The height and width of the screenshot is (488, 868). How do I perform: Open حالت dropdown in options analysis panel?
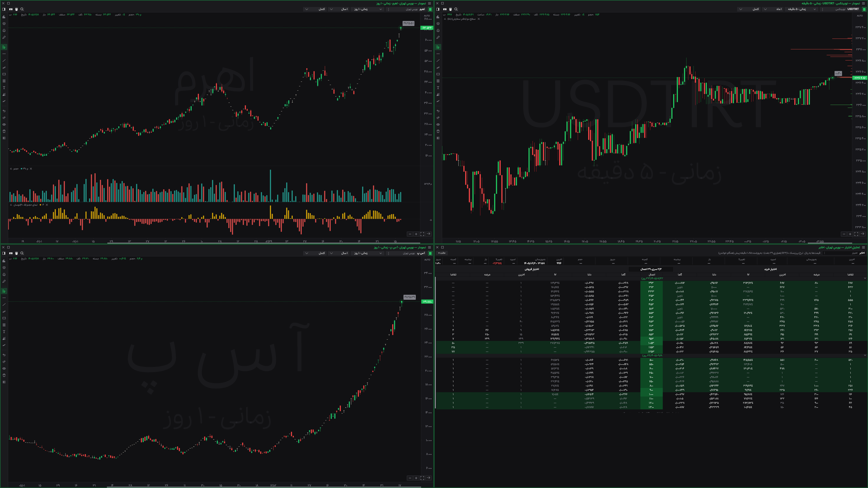coord(442,253)
